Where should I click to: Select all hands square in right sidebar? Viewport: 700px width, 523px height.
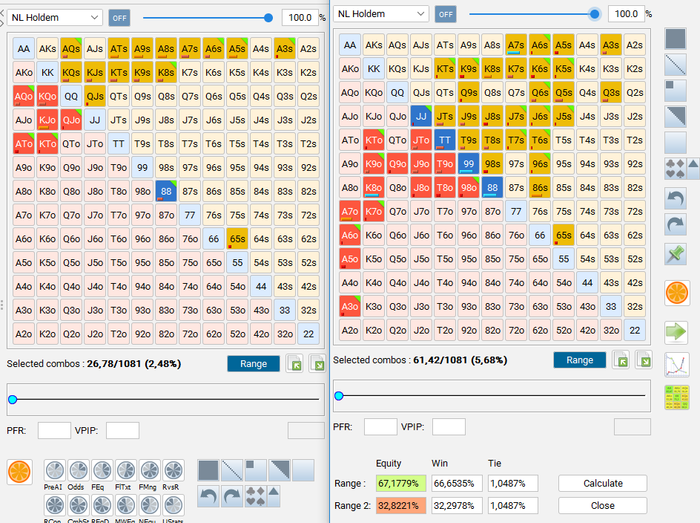click(x=675, y=38)
